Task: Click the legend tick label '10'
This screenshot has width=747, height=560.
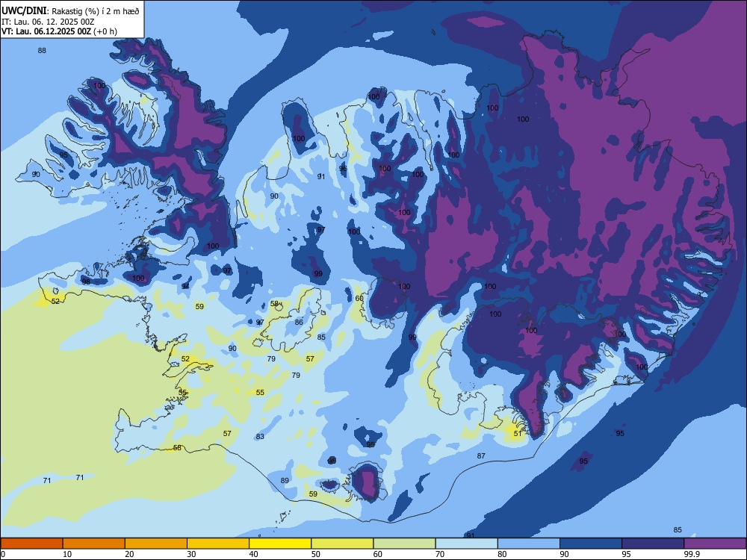Action: click(67, 554)
